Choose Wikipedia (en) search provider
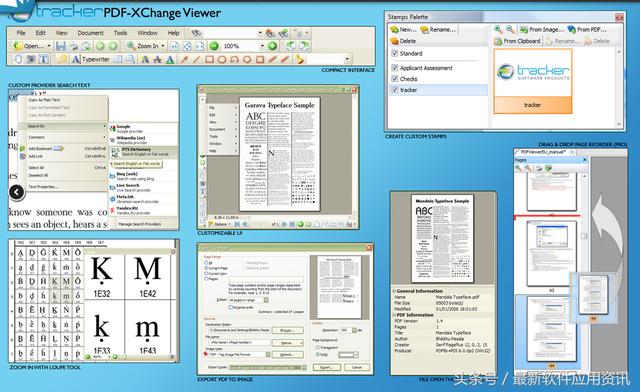 [x=144, y=140]
